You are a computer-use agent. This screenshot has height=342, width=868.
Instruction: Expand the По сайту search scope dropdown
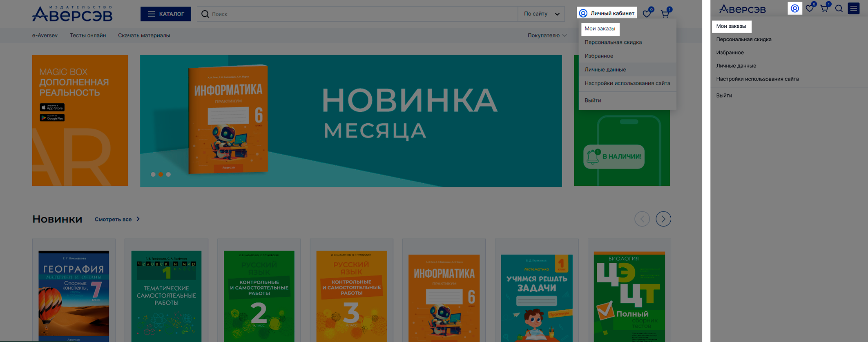(x=541, y=14)
